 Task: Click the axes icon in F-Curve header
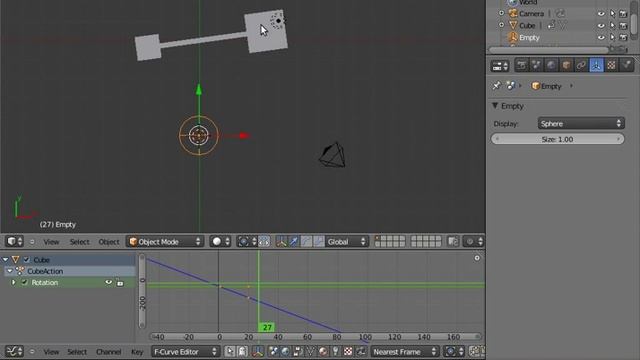[x=258, y=351]
